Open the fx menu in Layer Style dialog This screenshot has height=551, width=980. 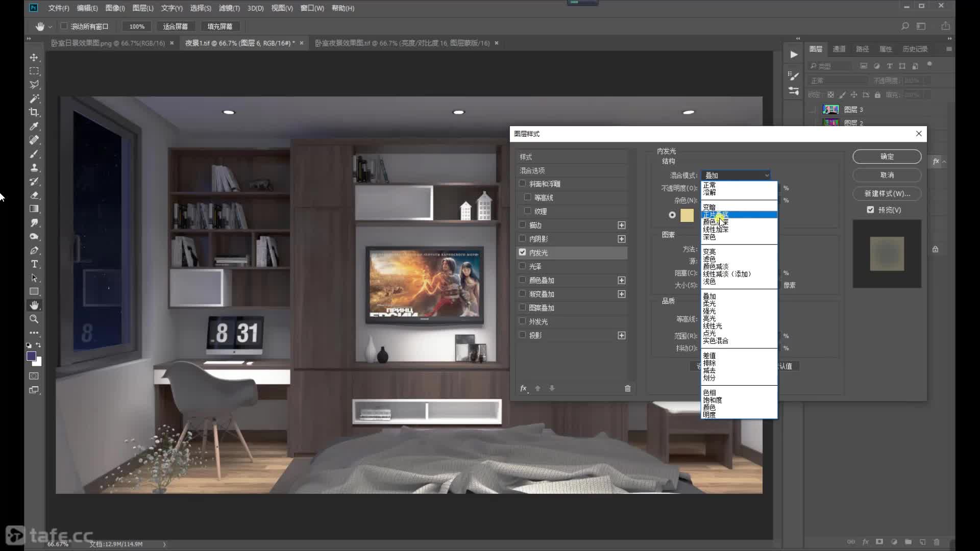click(524, 388)
